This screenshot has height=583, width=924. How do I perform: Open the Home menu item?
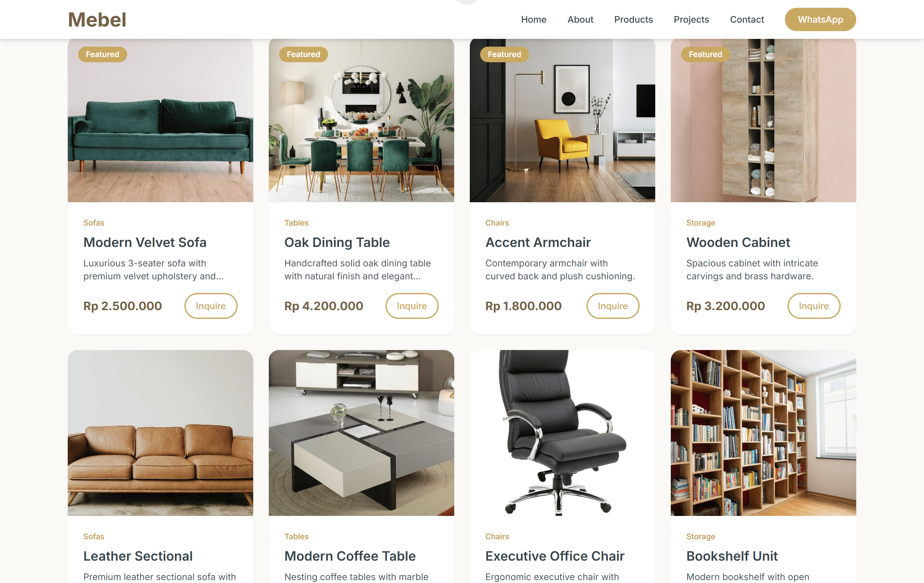pyautogui.click(x=533, y=19)
